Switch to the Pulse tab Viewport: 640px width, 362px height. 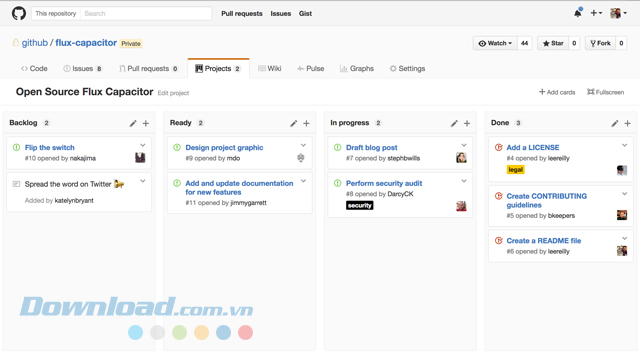point(311,69)
